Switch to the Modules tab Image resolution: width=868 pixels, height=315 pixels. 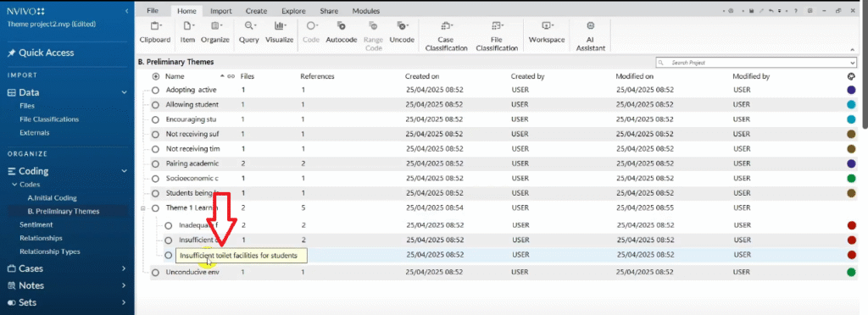366,11
